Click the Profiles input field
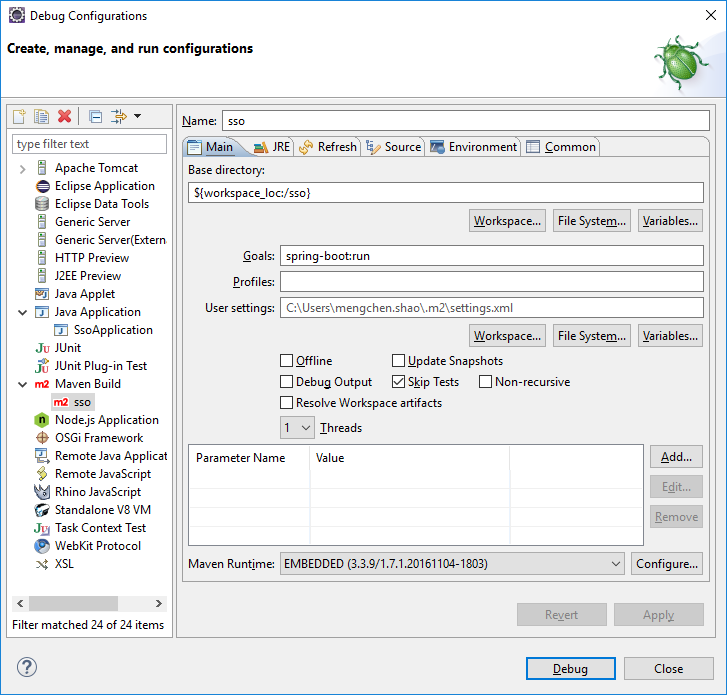The height and width of the screenshot is (695, 727). [x=491, y=281]
